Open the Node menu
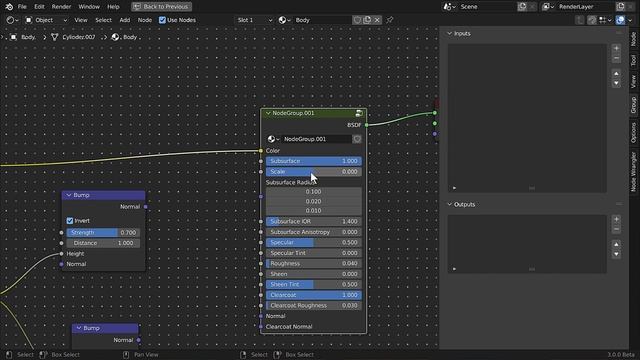640x360 pixels. point(144,20)
